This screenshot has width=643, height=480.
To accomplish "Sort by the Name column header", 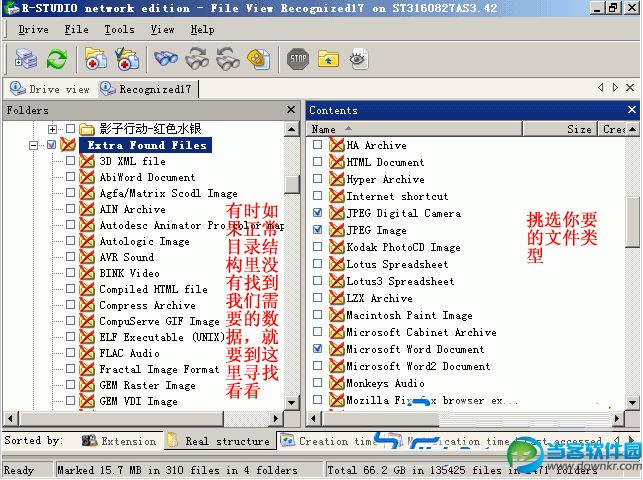I will [x=414, y=129].
